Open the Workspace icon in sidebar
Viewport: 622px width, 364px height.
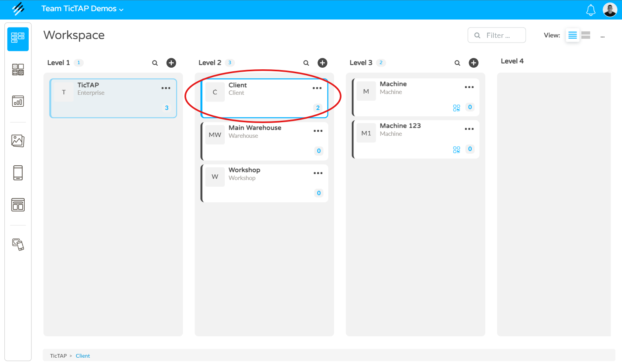coord(18,39)
